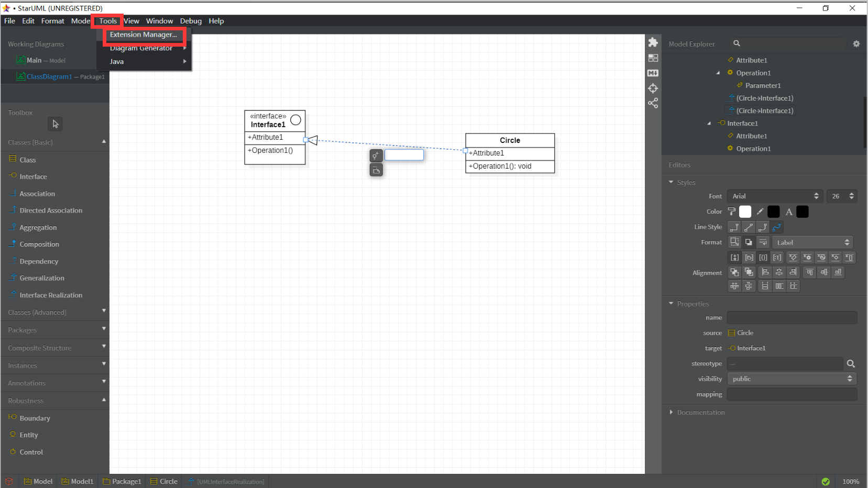This screenshot has width=868, height=488.
Task: Toggle the side layout panel icon
Action: click(653, 58)
